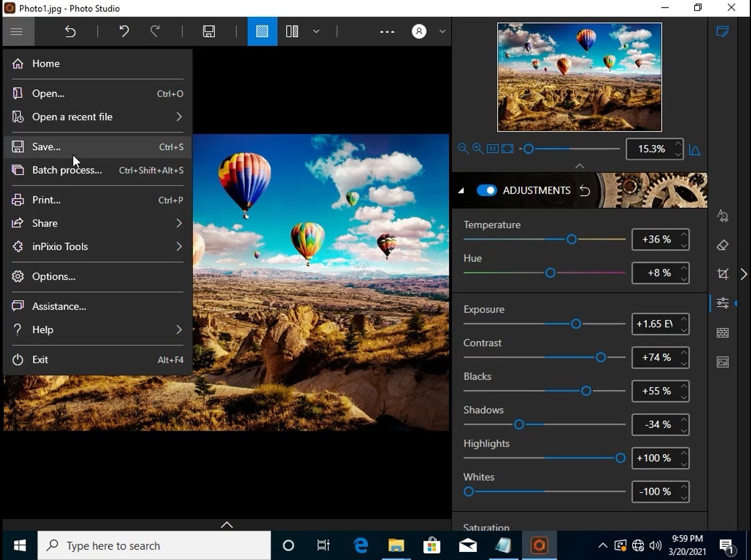Click the Contrast slider handle
Viewport: 751px width, 560px height.
600,357
